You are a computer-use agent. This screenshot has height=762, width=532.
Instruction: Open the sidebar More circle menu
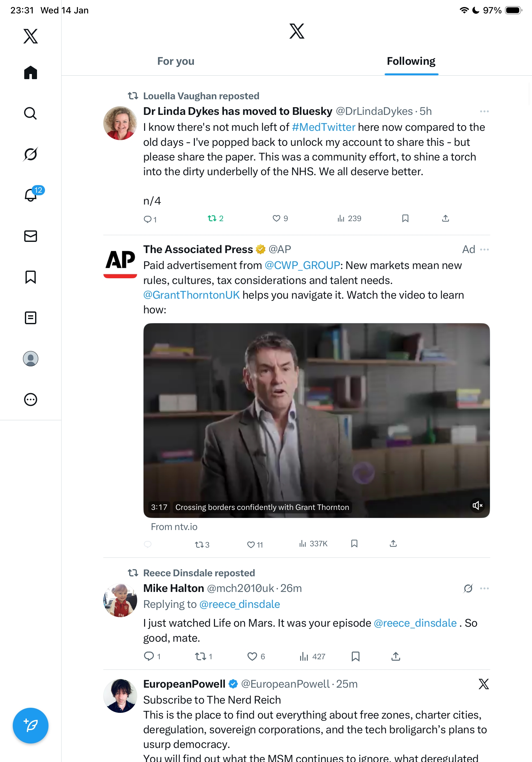31,399
